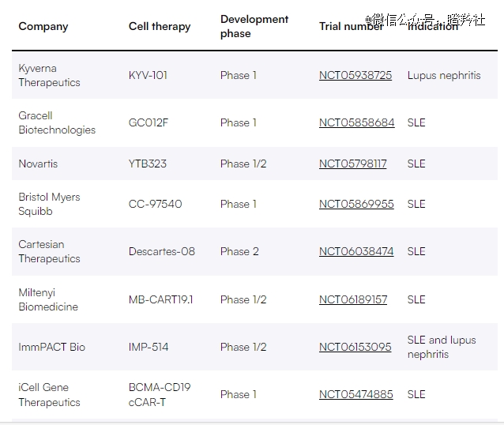Image resolution: width=504 pixels, height=425 pixels.
Task: Select the ImmPACT Bio company cell
Action: tap(52, 347)
